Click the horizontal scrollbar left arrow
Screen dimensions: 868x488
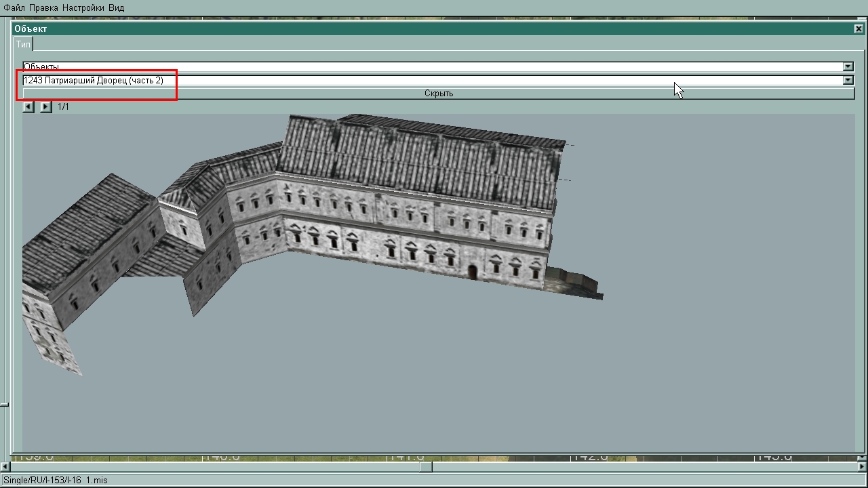click(5, 466)
